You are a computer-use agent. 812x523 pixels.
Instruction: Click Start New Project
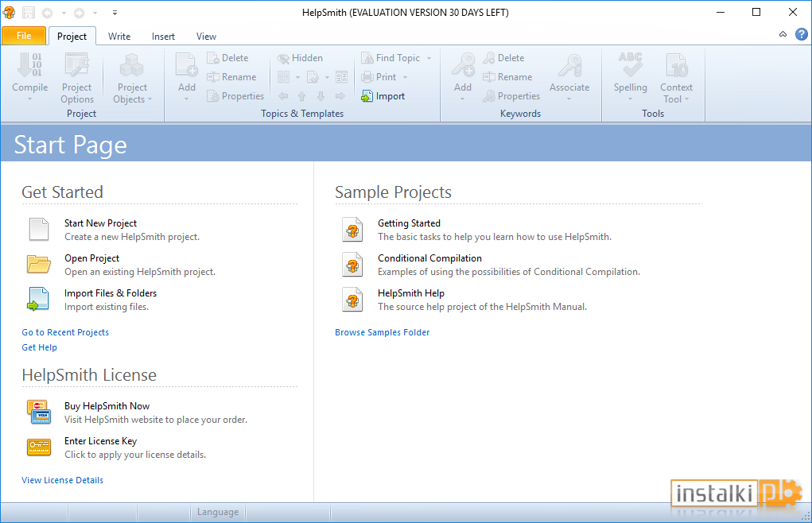100,223
